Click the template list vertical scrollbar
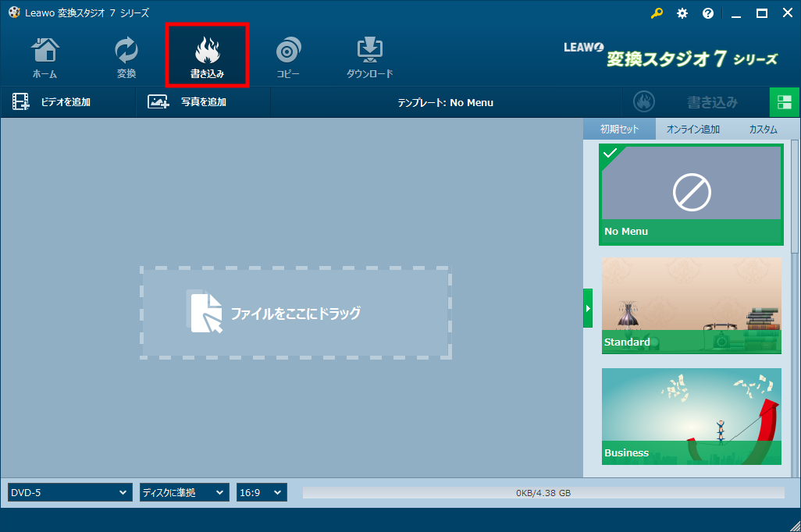This screenshot has width=801, height=532. [x=795, y=195]
